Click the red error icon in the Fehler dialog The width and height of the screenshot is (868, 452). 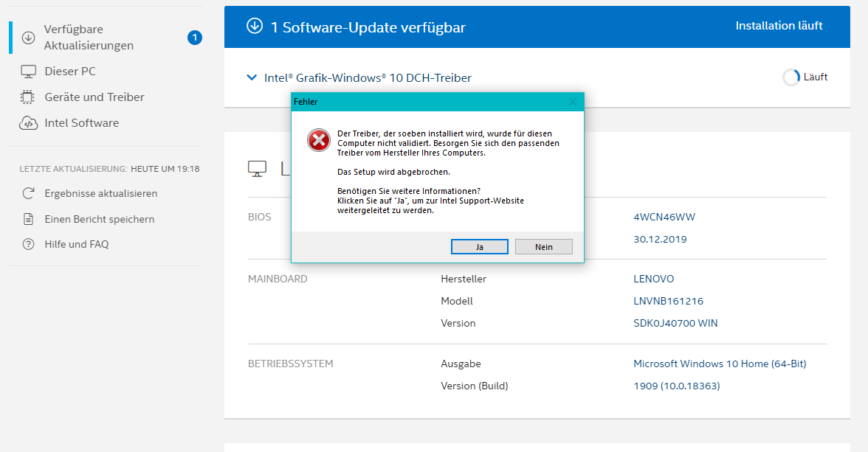click(319, 140)
